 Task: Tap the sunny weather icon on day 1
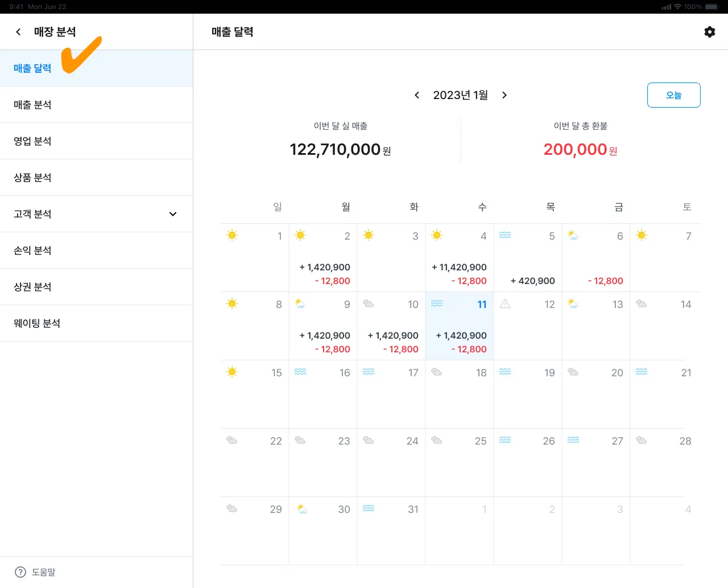click(232, 235)
